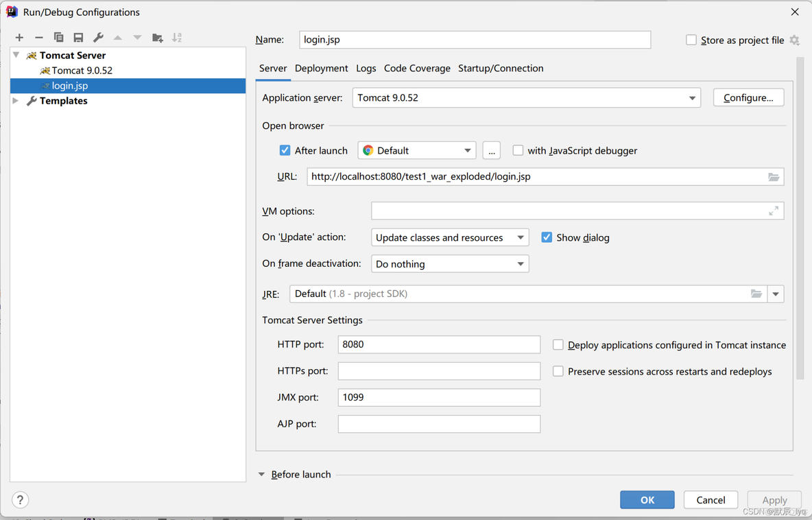Collapse the Before launch section

(261, 475)
